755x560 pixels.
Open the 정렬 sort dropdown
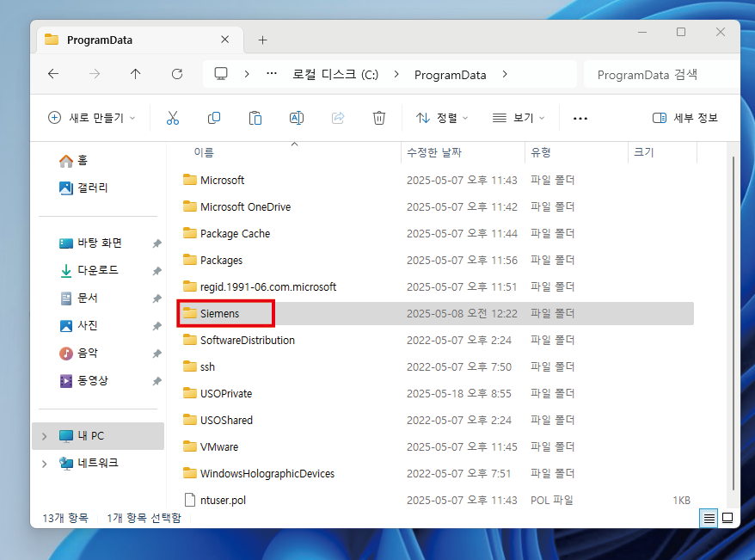click(441, 118)
